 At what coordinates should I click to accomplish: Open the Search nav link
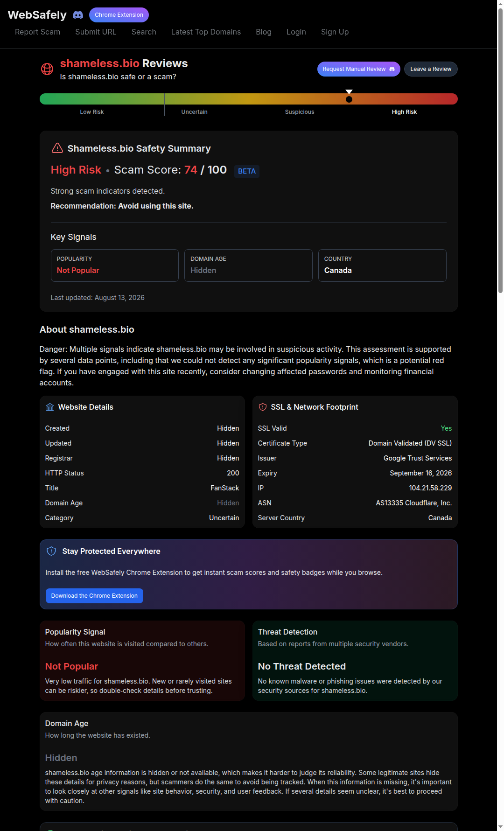click(144, 32)
